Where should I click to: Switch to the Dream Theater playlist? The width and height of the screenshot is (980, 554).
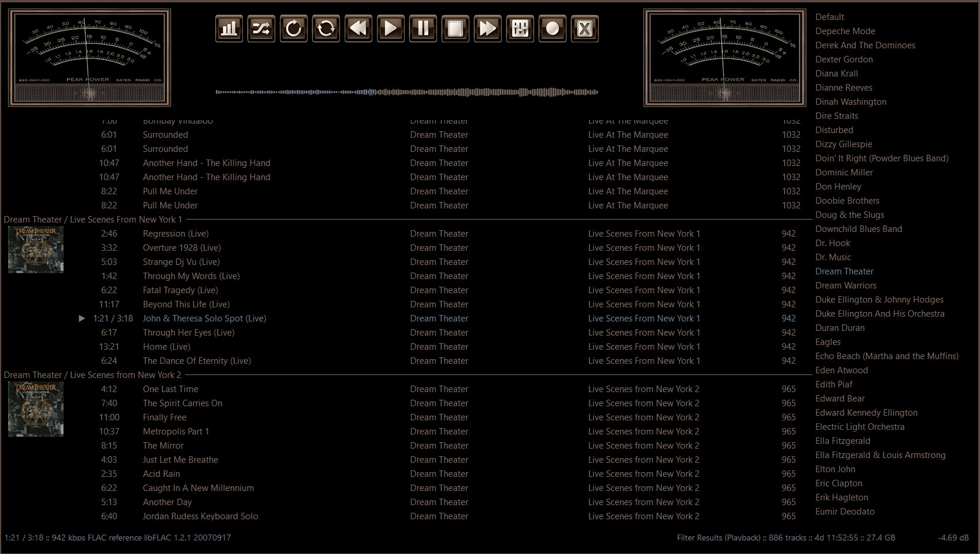pos(844,271)
